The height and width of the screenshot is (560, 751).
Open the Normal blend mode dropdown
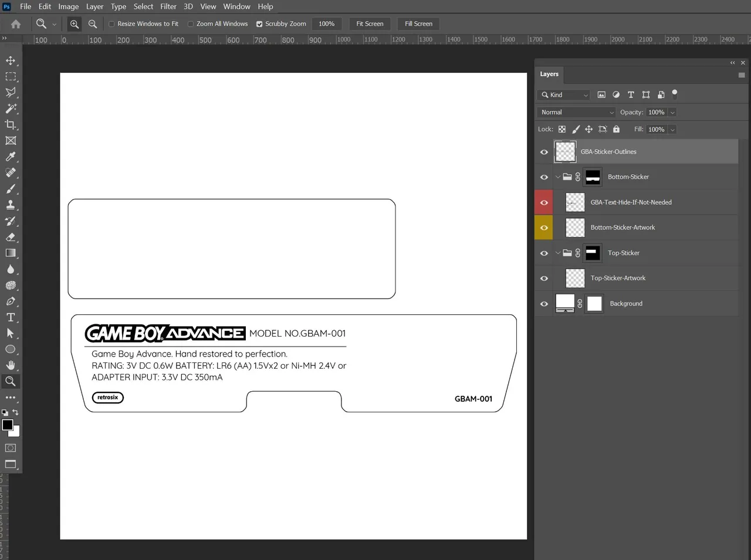click(576, 112)
